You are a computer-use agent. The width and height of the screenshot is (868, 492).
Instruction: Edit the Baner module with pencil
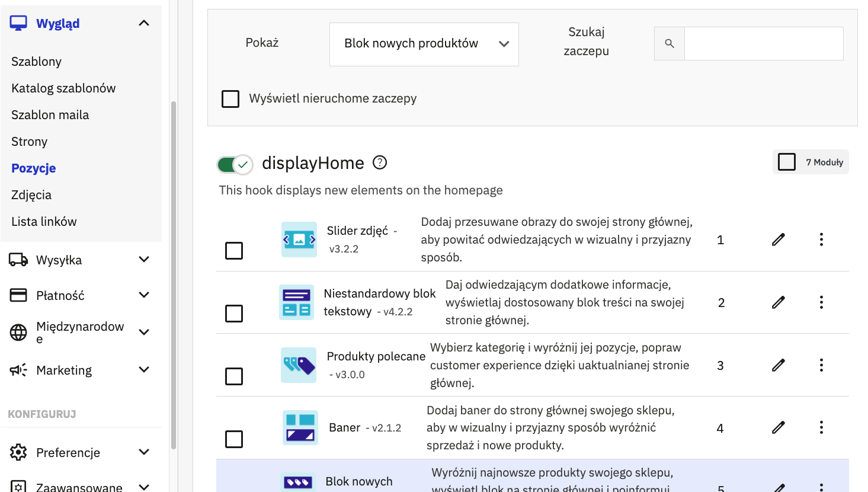point(779,427)
